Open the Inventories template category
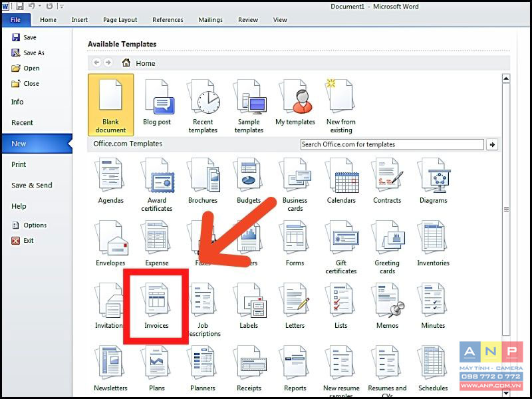 [434, 243]
